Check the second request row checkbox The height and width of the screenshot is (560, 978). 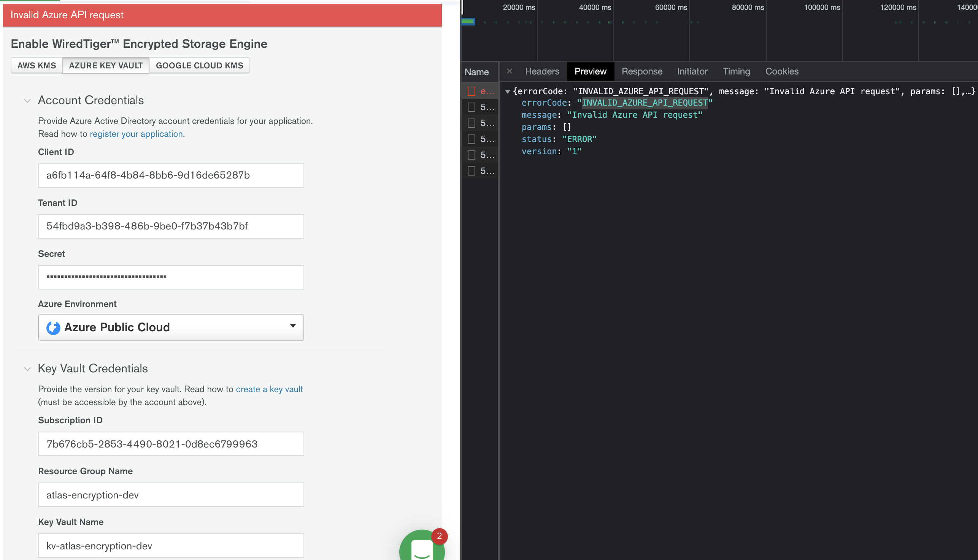(x=472, y=107)
